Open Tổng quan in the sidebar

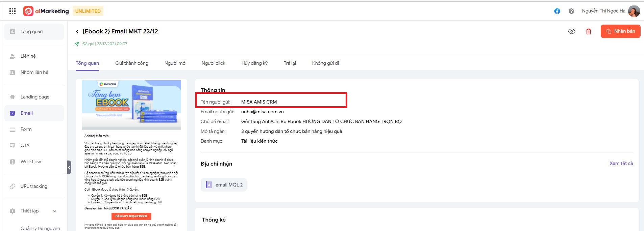click(x=34, y=31)
